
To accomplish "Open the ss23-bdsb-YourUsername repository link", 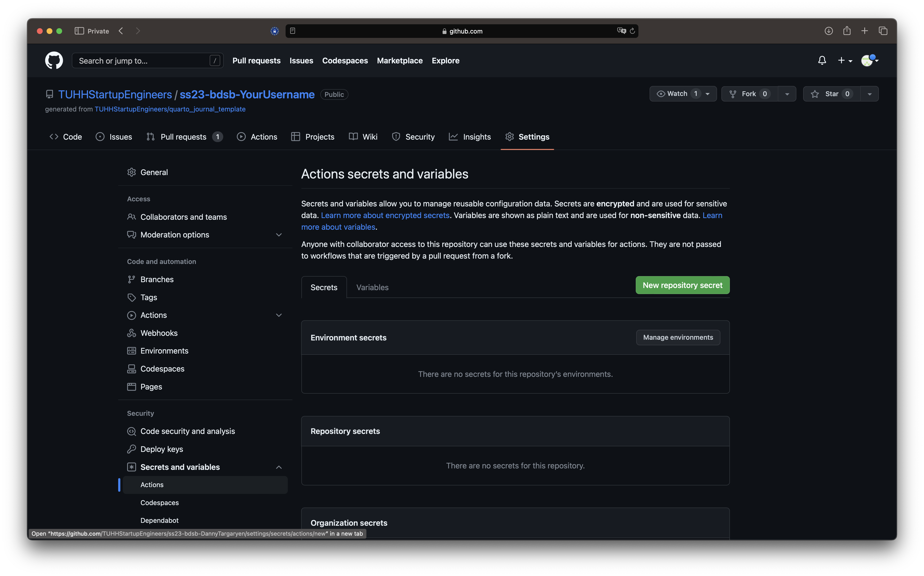I will (247, 94).
